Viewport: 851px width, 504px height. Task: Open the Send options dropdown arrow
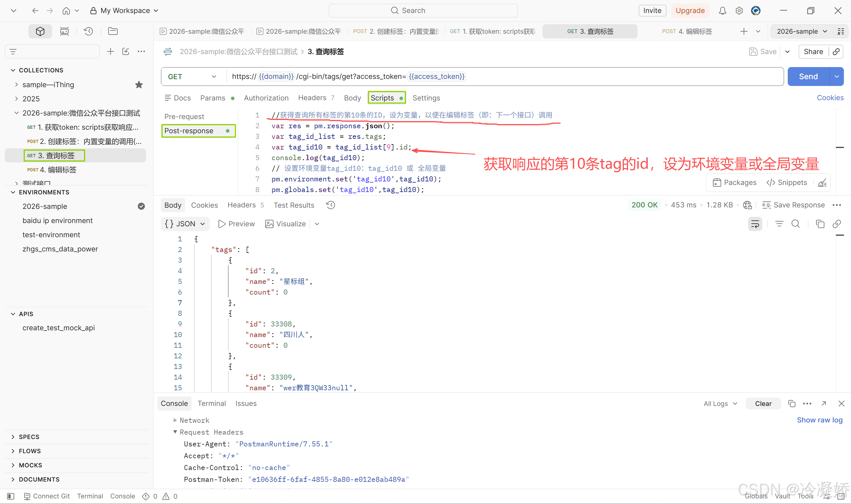pos(837,77)
